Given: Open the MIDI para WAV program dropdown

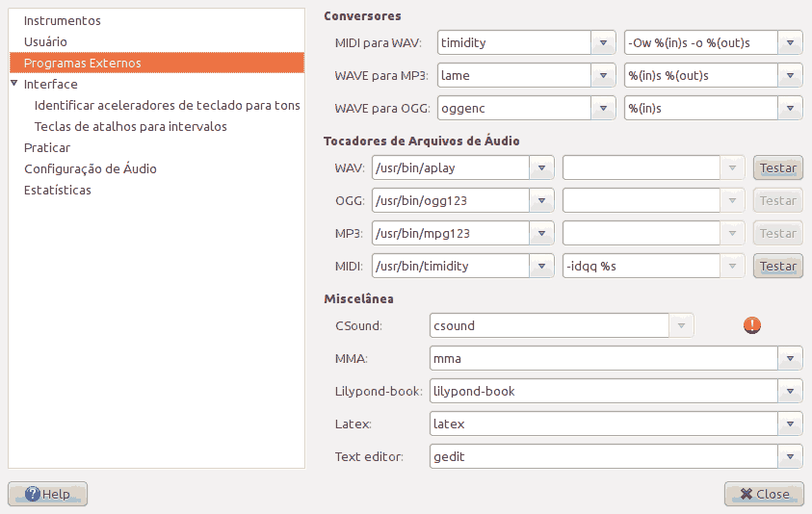Looking at the screenshot, I should coord(604,42).
